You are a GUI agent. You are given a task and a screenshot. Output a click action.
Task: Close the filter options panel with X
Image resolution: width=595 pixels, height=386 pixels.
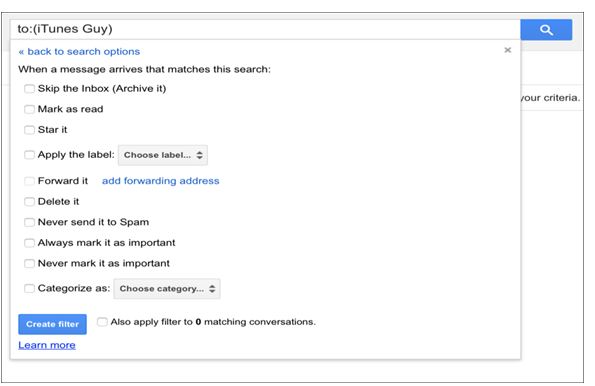coord(508,50)
